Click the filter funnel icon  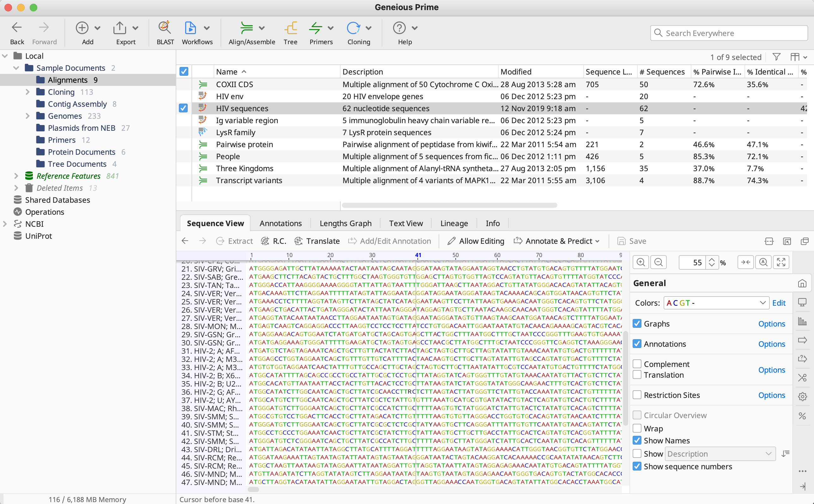coord(776,57)
